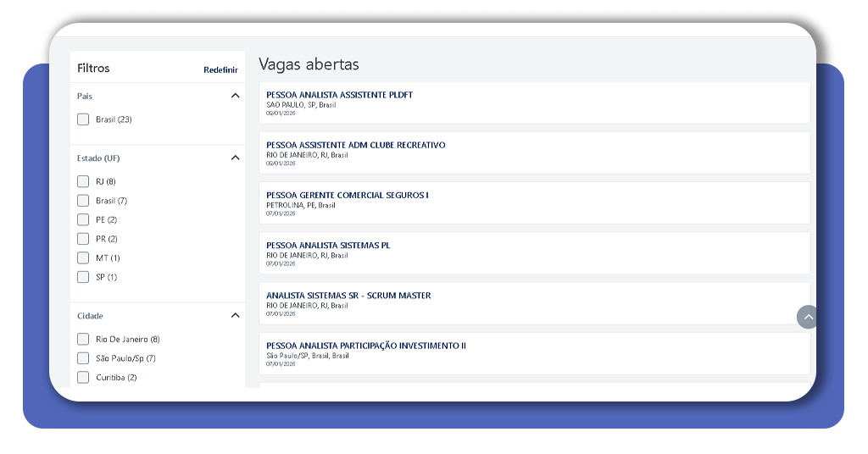Open Pessoa Analista Assistente PLDFT job

pos(339,95)
